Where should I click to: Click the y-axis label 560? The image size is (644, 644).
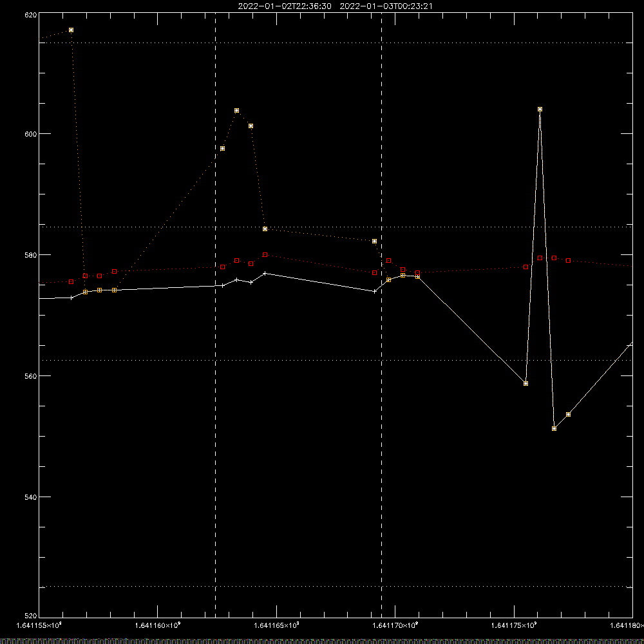point(31,376)
